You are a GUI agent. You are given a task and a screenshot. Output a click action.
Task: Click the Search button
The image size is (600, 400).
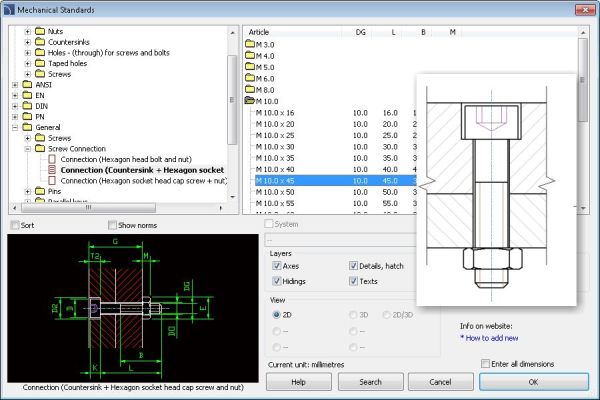coord(370,382)
